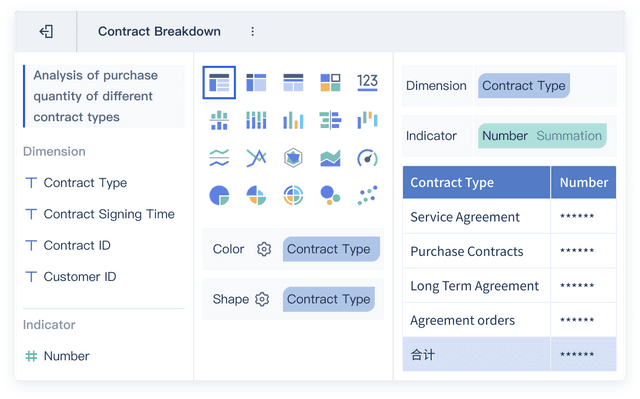The height and width of the screenshot is (399, 640).
Task: Pick the gauge dashboard chart icon
Action: 367,158
